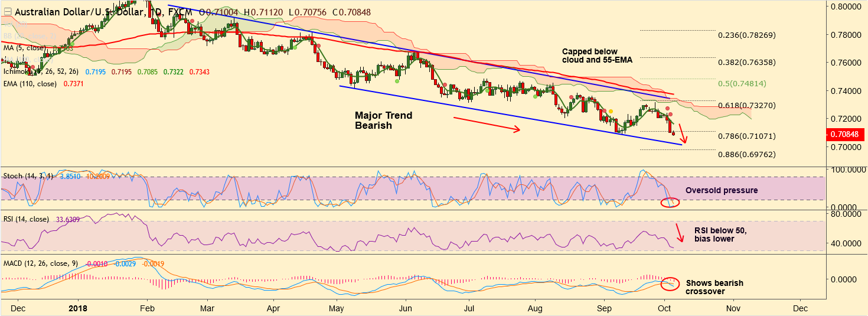Screen dimensions: 868x316
Task: Select the 0.5(0.74814) Fibonacci level label
Action: [742, 84]
